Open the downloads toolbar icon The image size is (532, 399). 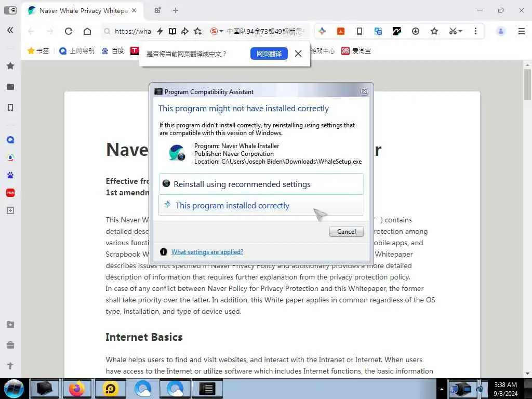click(x=415, y=31)
